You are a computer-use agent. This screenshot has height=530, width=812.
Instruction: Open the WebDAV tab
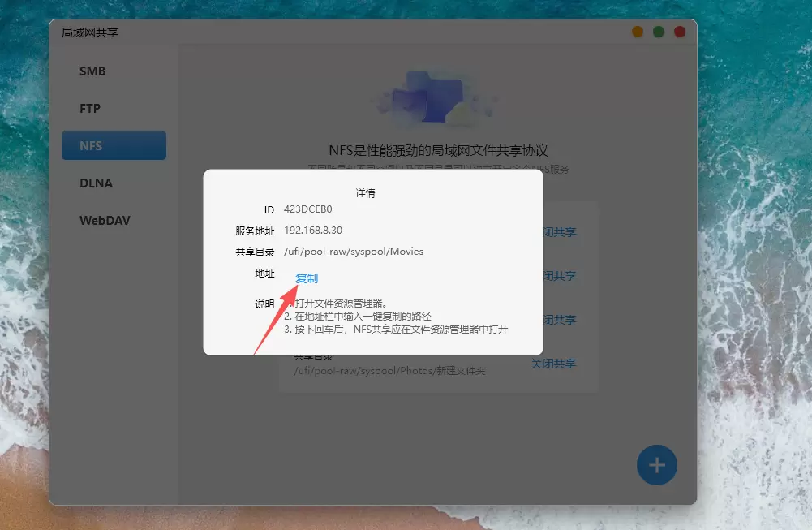click(x=105, y=221)
